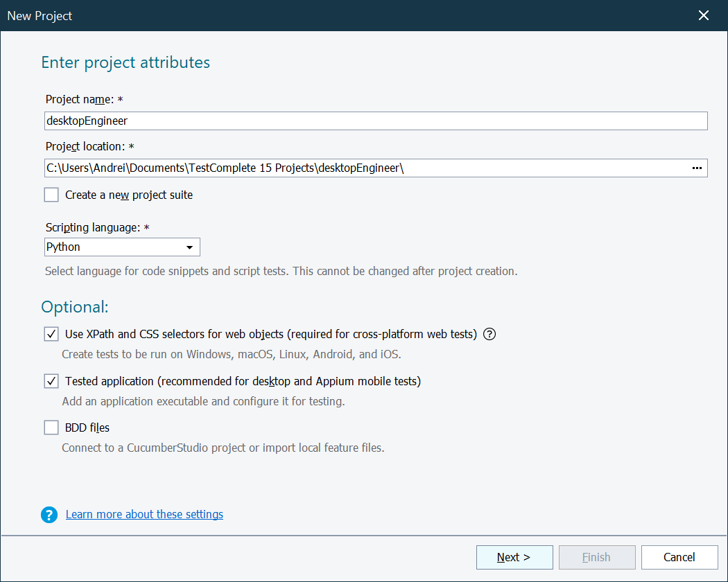The height and width of the screenshot is (582, 728).
Task: Click the blue question mark help icon
Action: 49,515
